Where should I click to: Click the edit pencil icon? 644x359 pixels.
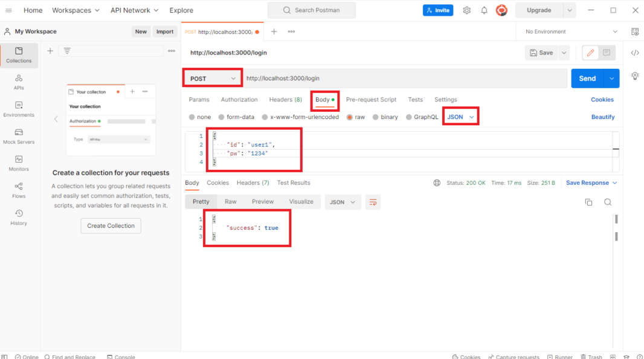pyautogui.click(x=591, y=53)
